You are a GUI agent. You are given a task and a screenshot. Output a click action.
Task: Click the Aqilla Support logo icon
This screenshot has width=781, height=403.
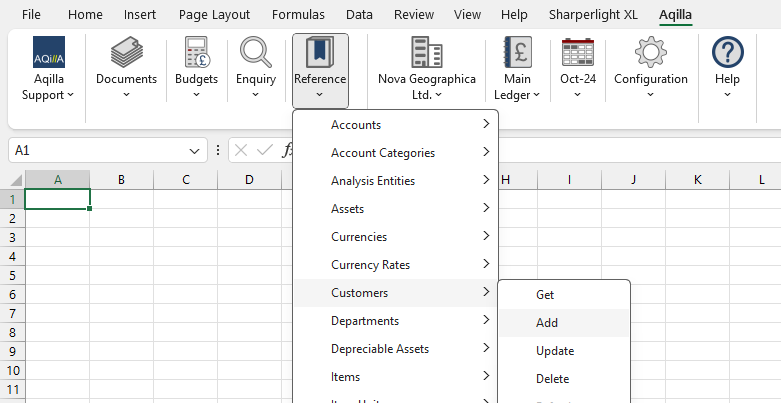(x=48, y=52)
